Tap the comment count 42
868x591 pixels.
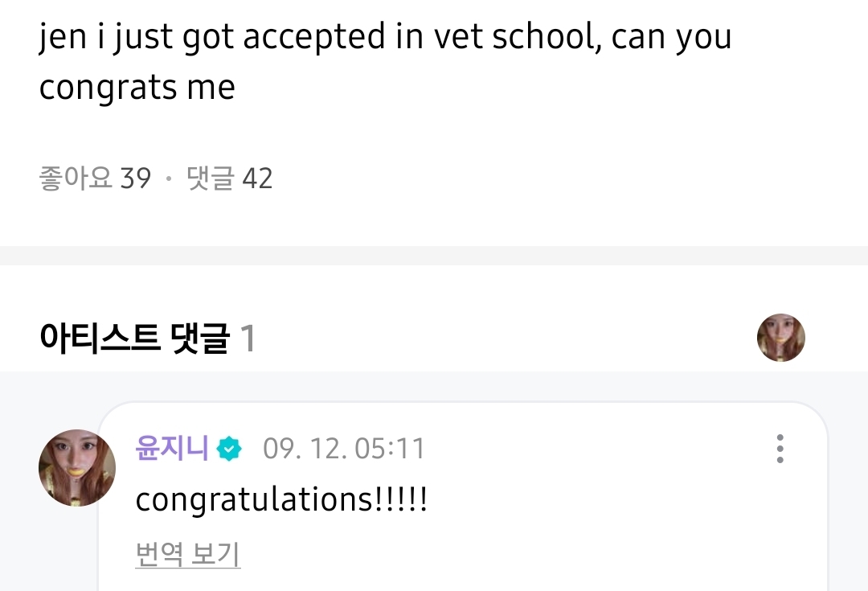click(257, 178)
